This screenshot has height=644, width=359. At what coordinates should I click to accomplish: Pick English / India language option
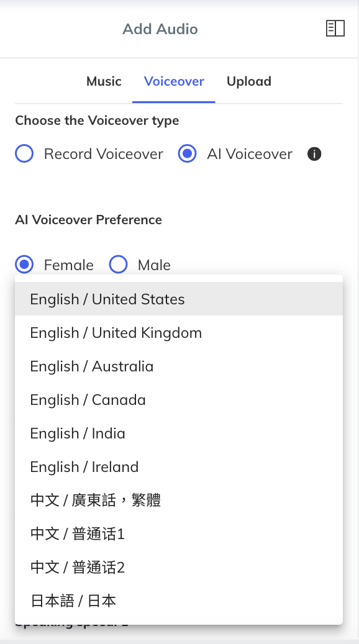(x=78, y=433)
